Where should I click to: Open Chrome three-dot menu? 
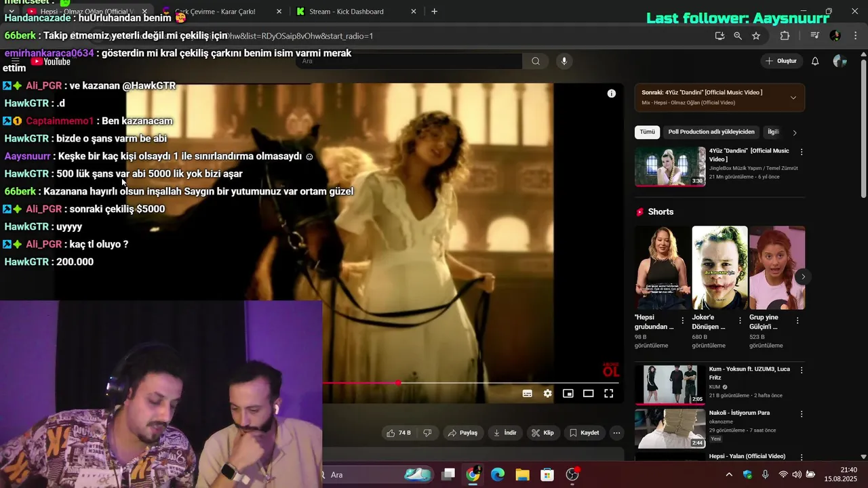(854, 36)
